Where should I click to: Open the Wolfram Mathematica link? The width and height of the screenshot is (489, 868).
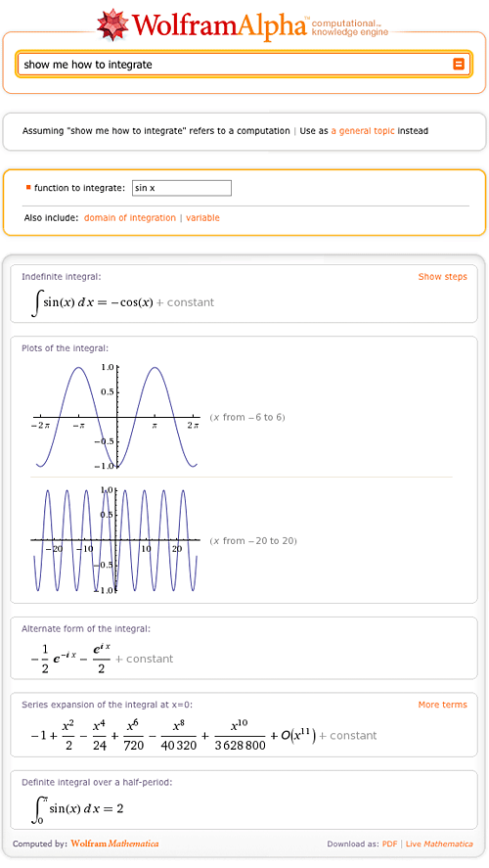[114, 844]
